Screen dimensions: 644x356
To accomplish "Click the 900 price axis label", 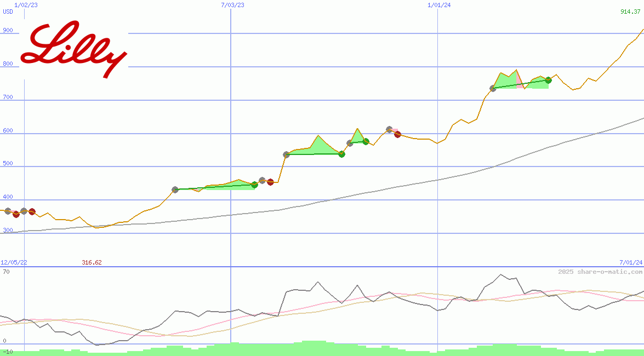I will click(x=8, y=31).
